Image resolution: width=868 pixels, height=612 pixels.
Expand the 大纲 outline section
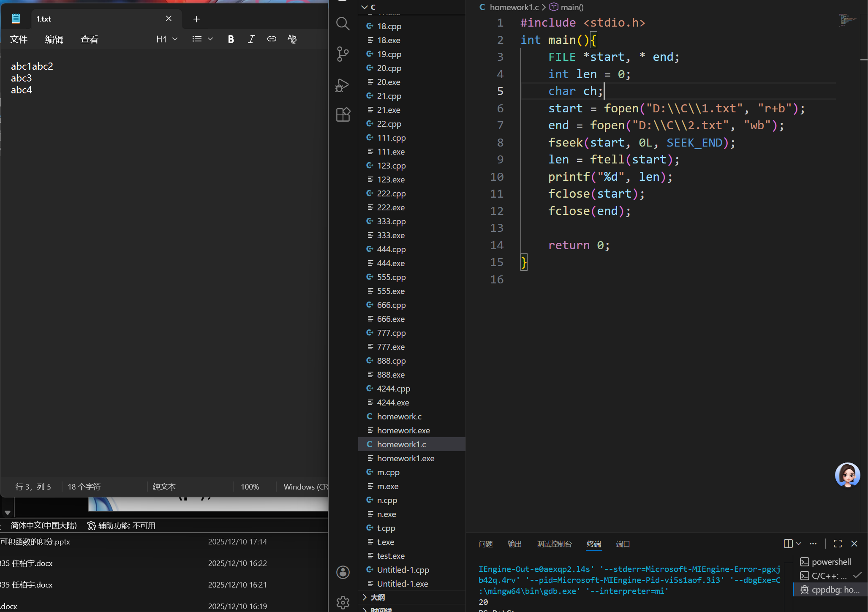[377, 597]
